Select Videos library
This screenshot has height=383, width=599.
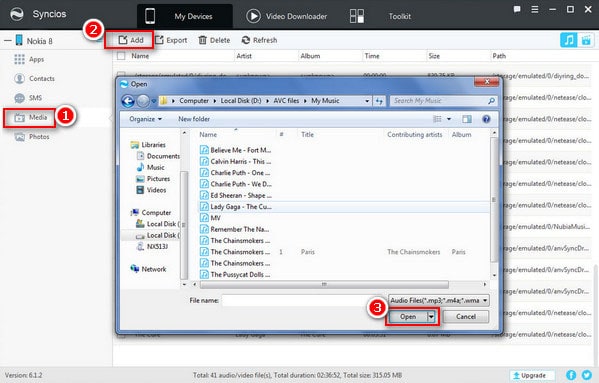coord(151,190)
